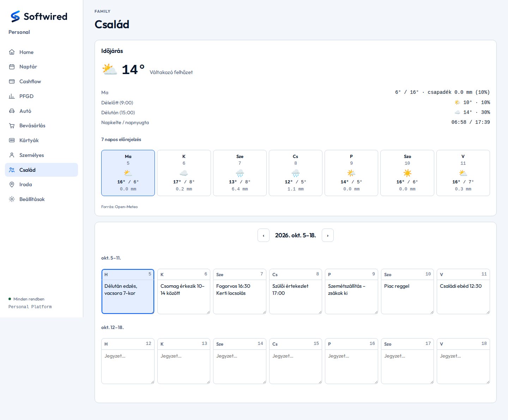Open the Home menu item
Viewport: 508px width, 420px height.
(x=41, y=52)
